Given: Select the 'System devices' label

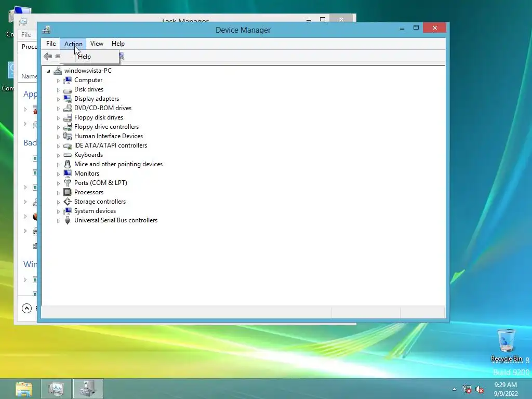Looking at the screenshot, I should tap(95, 211).
